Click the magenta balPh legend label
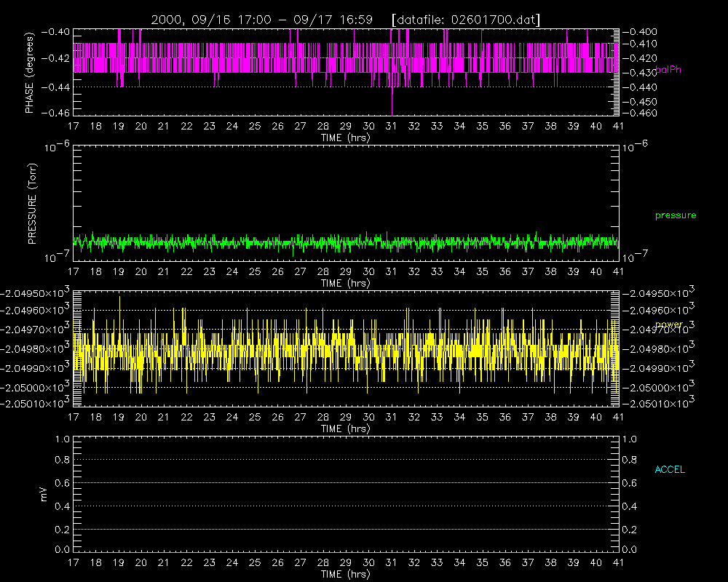This screenshot has height=582, width=728. (x=668, y=70)
